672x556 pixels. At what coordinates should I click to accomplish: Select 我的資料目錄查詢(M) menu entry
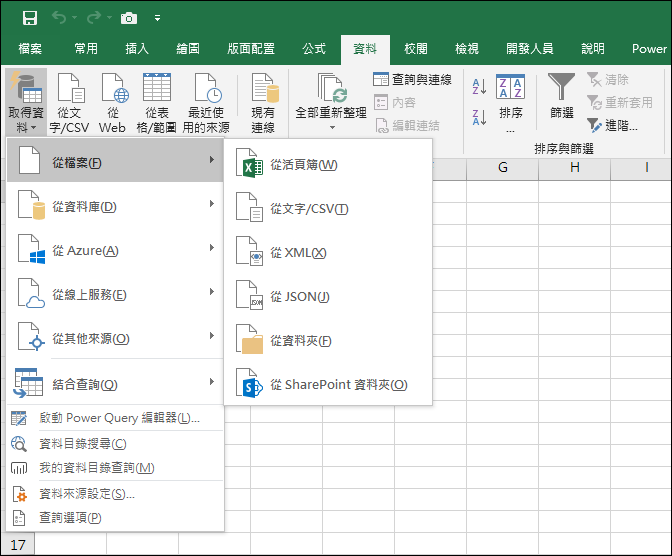click(x=115, y=468)
